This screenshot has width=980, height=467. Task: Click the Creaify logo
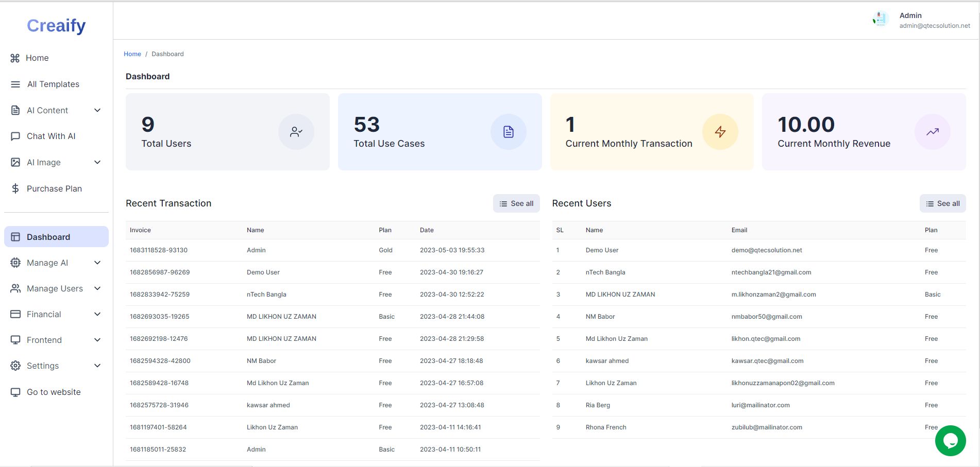[x=56, y=25]
